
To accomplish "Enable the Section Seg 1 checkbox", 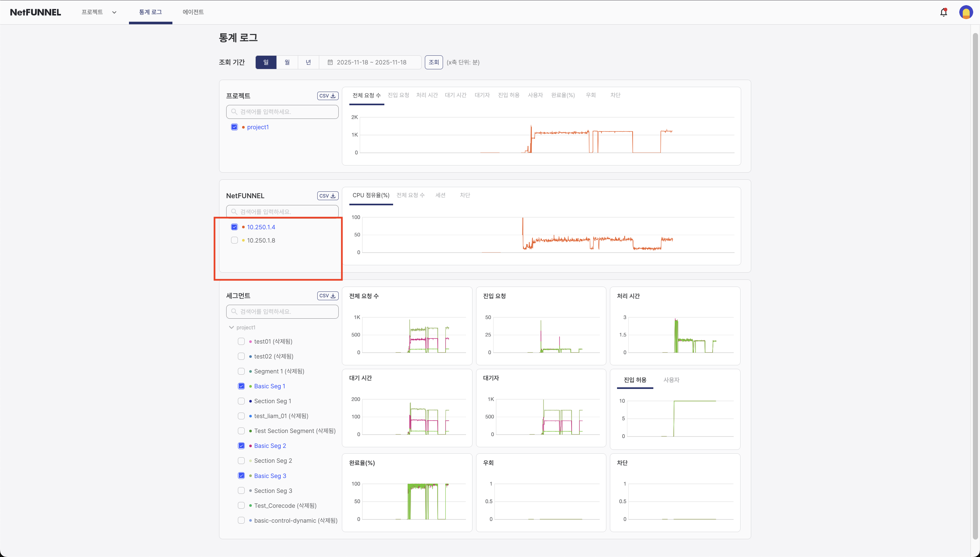I will [x=241, y=401].
